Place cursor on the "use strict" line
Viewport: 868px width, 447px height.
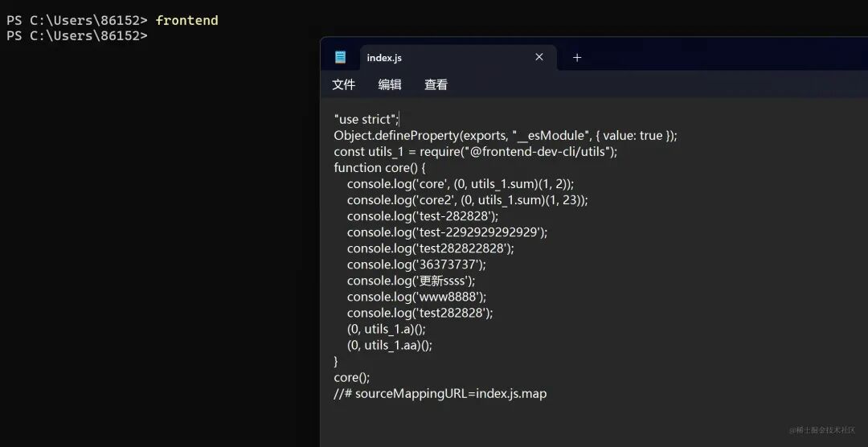(366, 120)
